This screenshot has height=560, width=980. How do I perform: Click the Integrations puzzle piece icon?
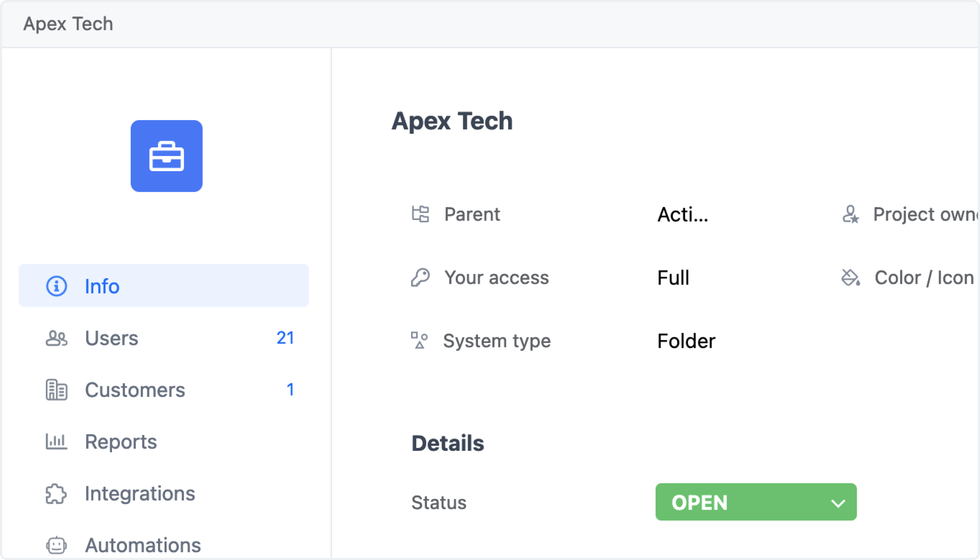tap(57, 494)
